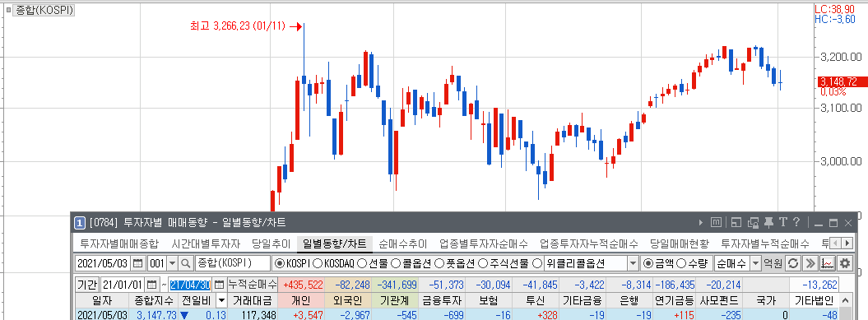Viewport: 868px width, 320px height.
Task: Click the 기관계 column header
Action: (x=395, y=300)
